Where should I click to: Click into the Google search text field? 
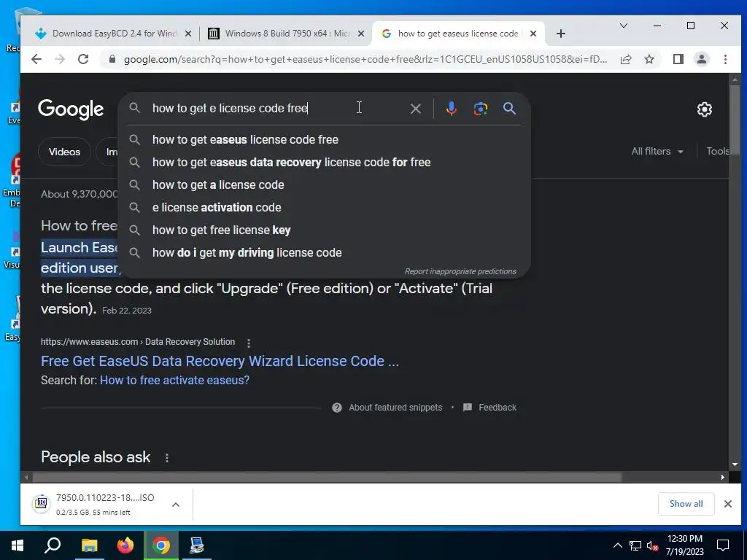[x=276, y=109]
